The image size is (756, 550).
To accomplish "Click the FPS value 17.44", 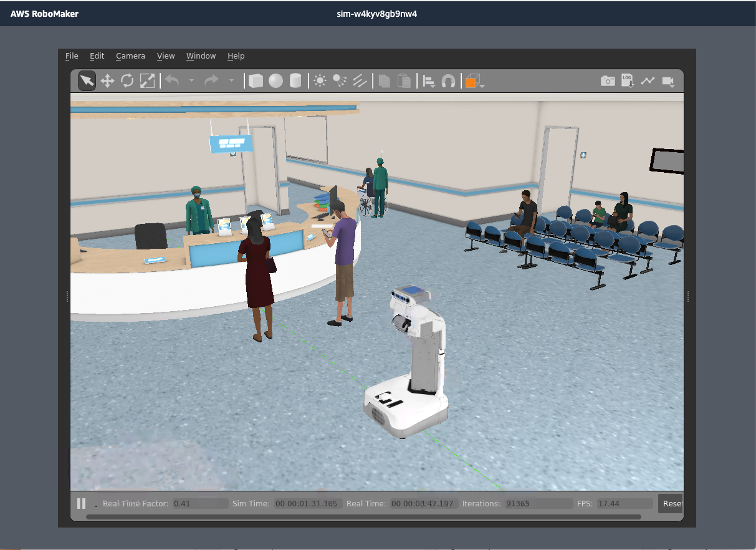I will (624, 503).
